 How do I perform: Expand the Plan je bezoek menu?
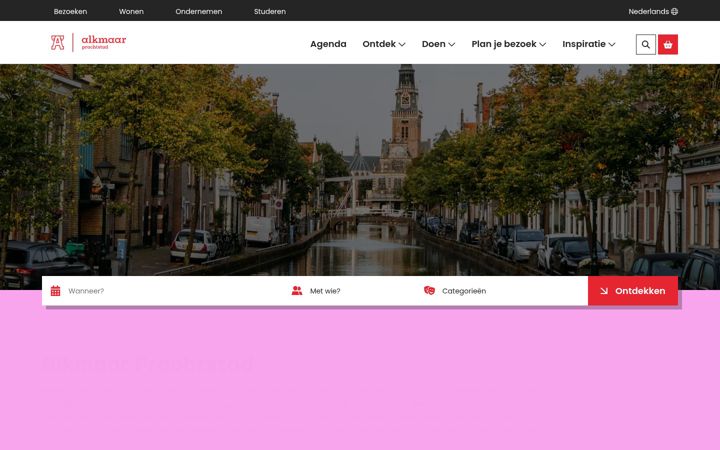coord(509,44)
